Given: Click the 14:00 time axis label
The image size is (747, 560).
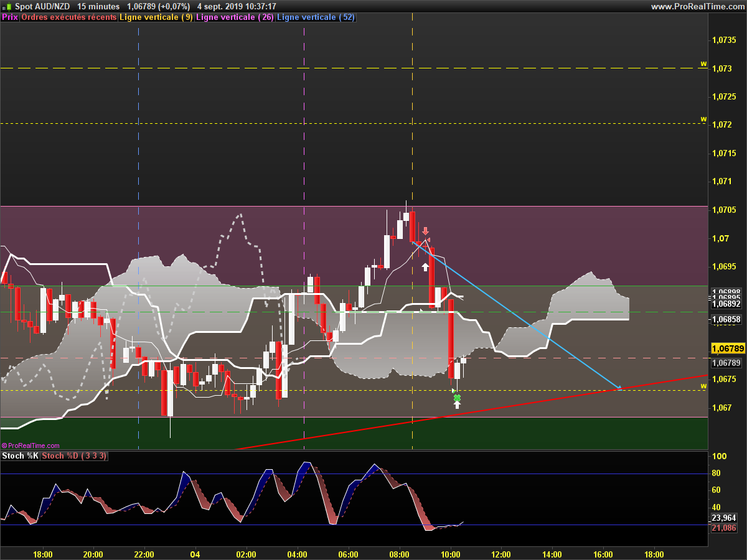Looking at the screenshot, I should click(x=552, y=554).
